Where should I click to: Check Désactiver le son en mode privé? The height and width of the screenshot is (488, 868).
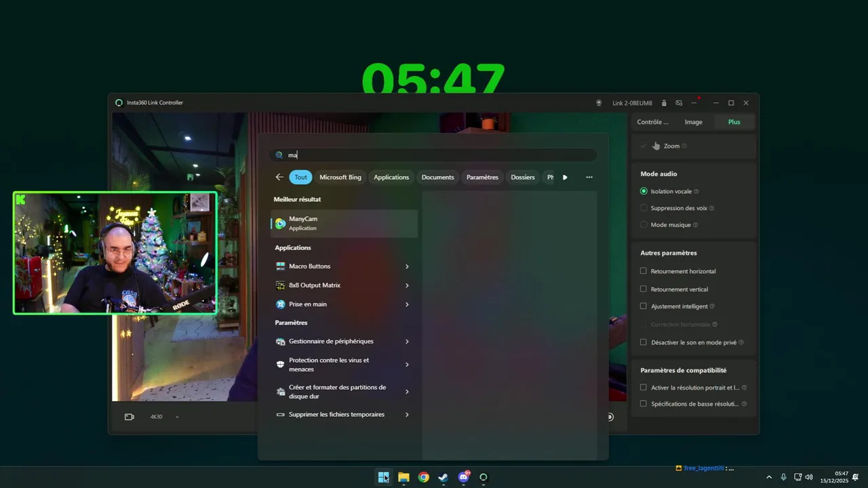point(644,342)
